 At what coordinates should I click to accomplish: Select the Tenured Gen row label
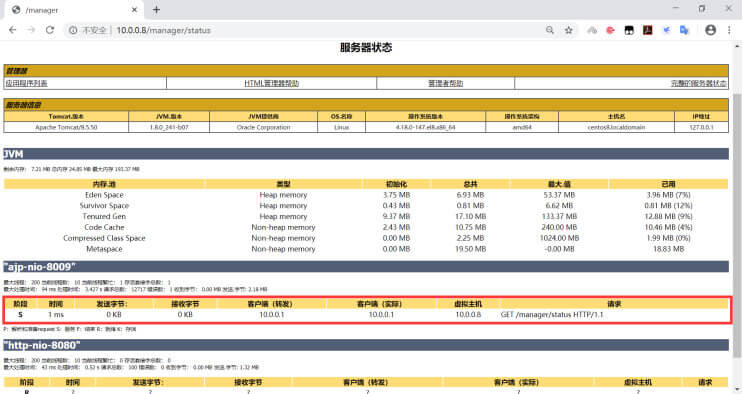click(104, 217)
